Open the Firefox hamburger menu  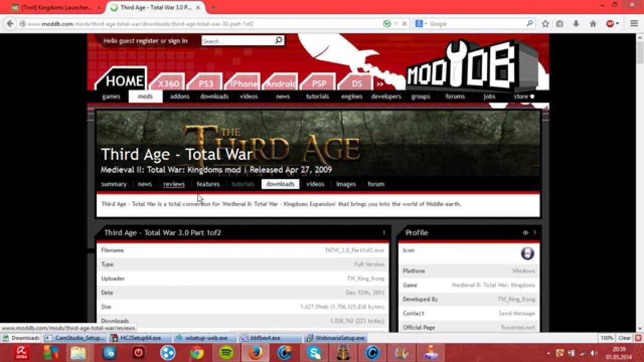(x=634, y=24)
